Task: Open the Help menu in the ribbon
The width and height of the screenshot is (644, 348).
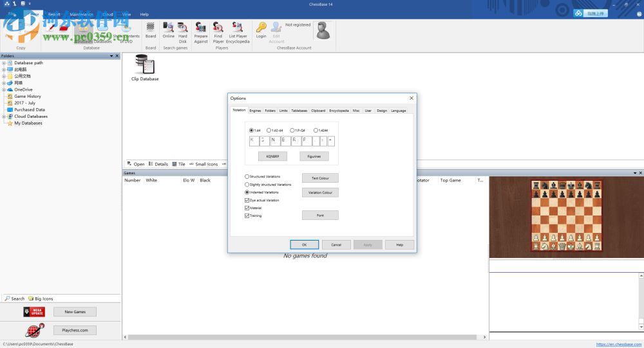Action: pos(144,14)
